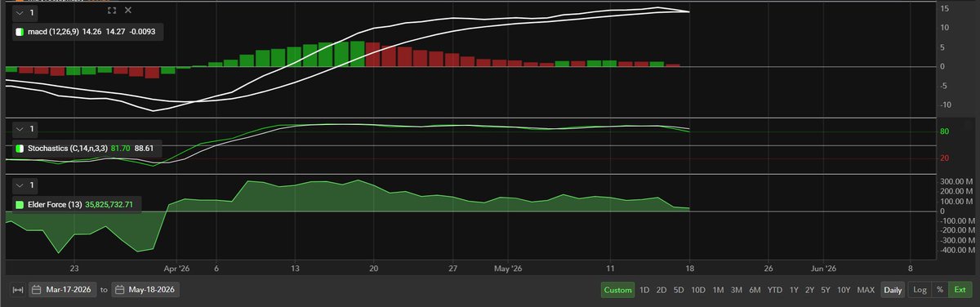The image size is (980, 307).
Task: Select the 2D range
Action: pyautogui.click(x=661, y=290)
